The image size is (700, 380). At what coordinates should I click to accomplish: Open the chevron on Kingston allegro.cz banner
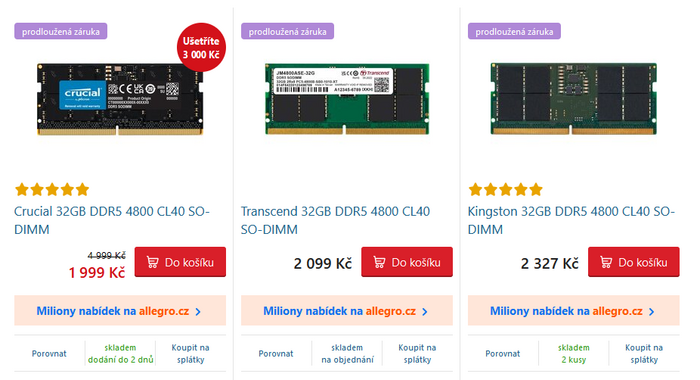pos(652,312)
